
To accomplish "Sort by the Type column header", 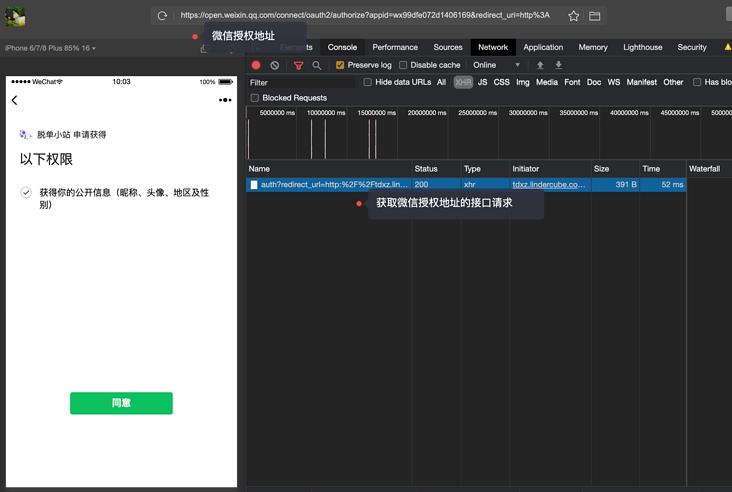I will point(485,169).
